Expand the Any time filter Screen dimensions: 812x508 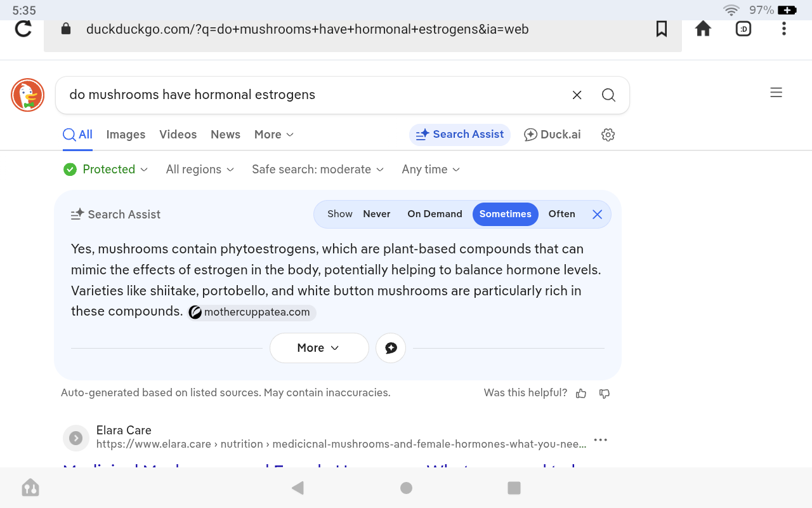pyautogui.click(x=430, y=170)
